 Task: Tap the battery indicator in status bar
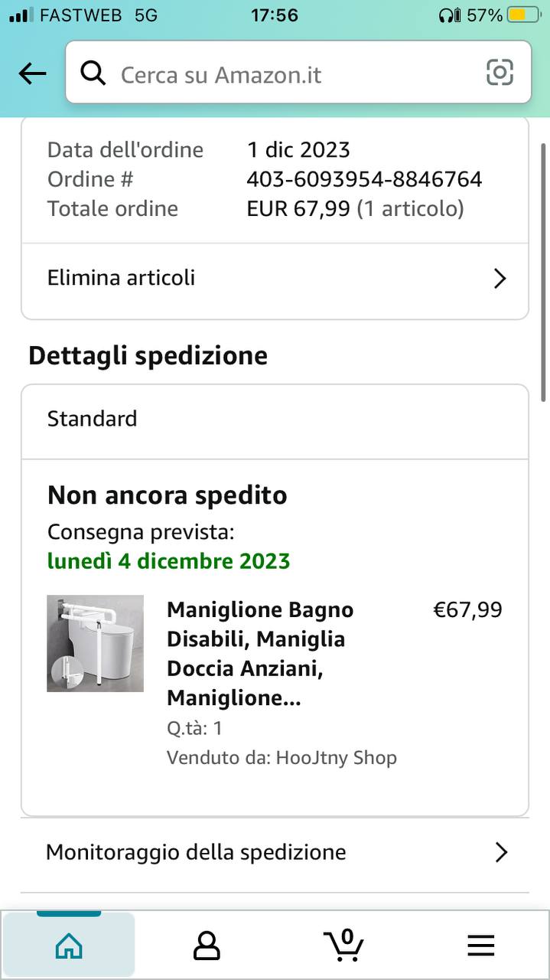coord(524,15)
